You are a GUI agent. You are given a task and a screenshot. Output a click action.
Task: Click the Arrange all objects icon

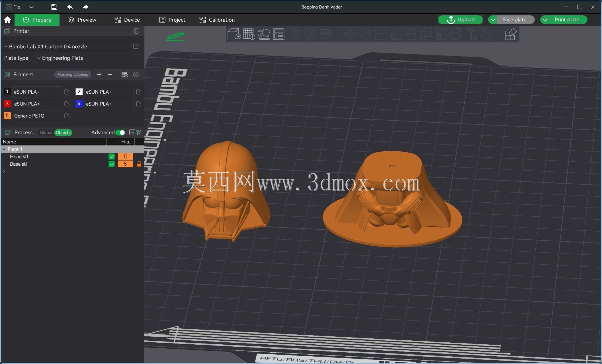point(279,34)
